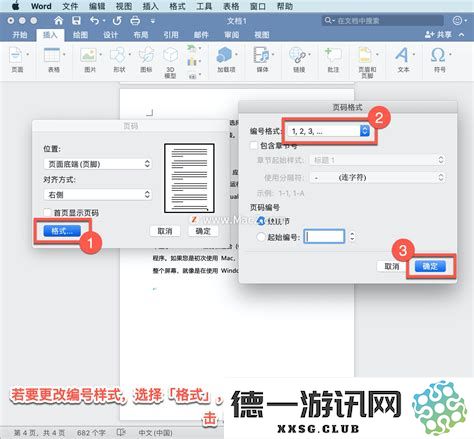The width and height of the screenshot is (474, 439).
Task: Click the smiley feedback icon
Action: [458, 21]
